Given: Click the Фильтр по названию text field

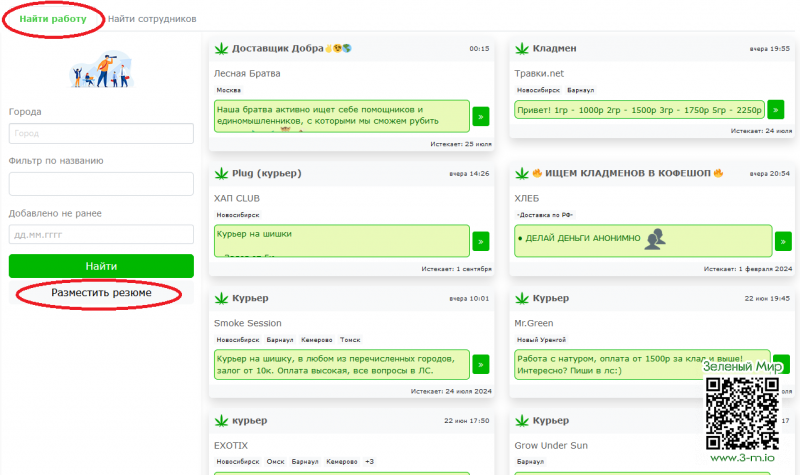Looking at the screenshot, I should click(101, 184).
